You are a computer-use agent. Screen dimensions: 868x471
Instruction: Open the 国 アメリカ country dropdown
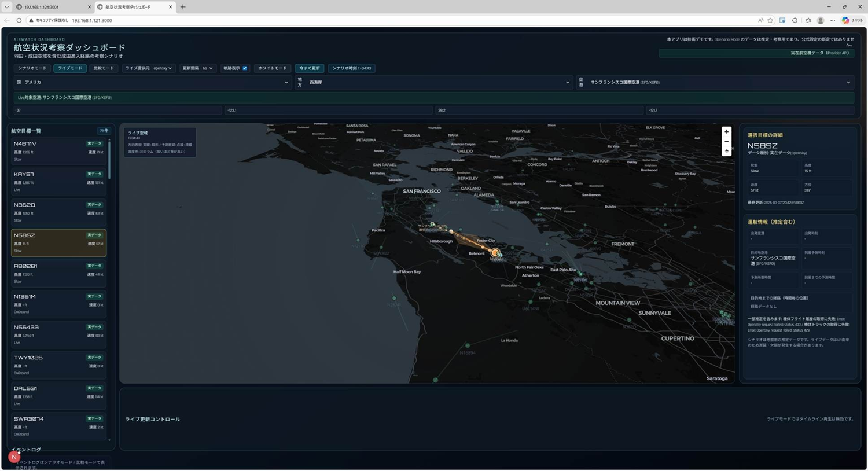pos(152,82)
